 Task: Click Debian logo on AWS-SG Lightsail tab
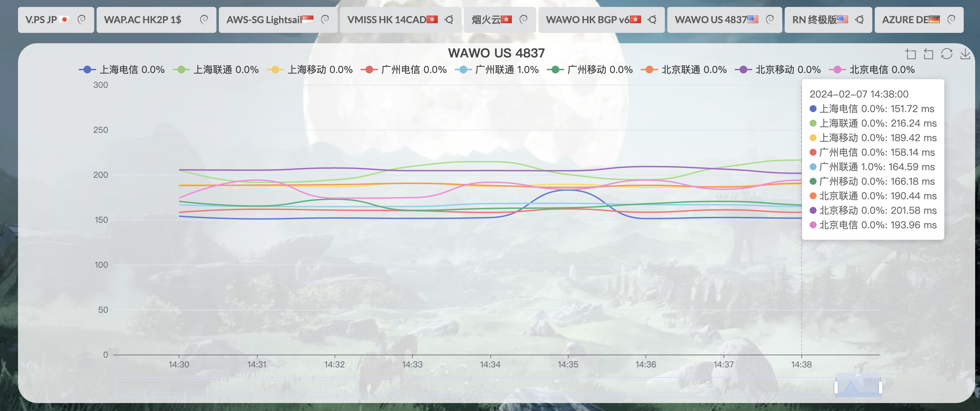[x=325, y=19]
